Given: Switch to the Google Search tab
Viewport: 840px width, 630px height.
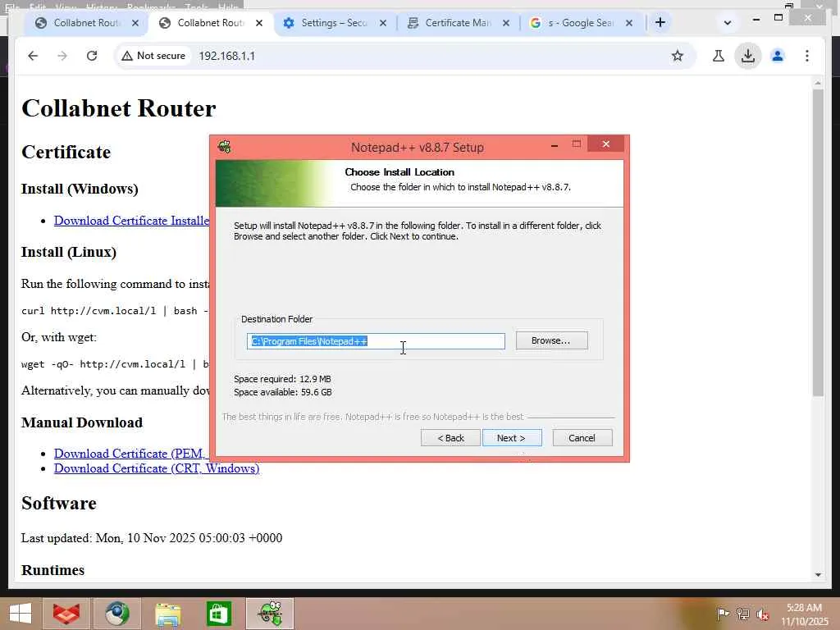Looking at the screenshot, I should tap(581, 23).
